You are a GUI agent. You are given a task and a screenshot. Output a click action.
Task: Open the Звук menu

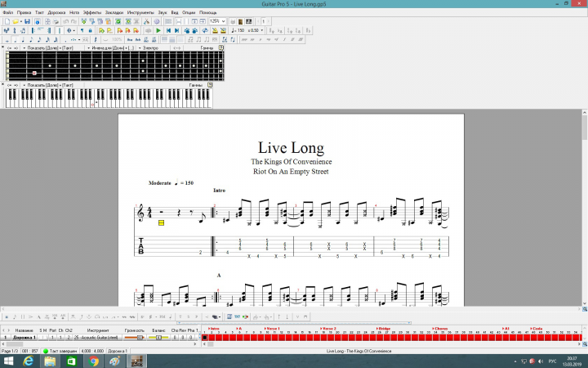pyautogui.click(x=163, y=12)
